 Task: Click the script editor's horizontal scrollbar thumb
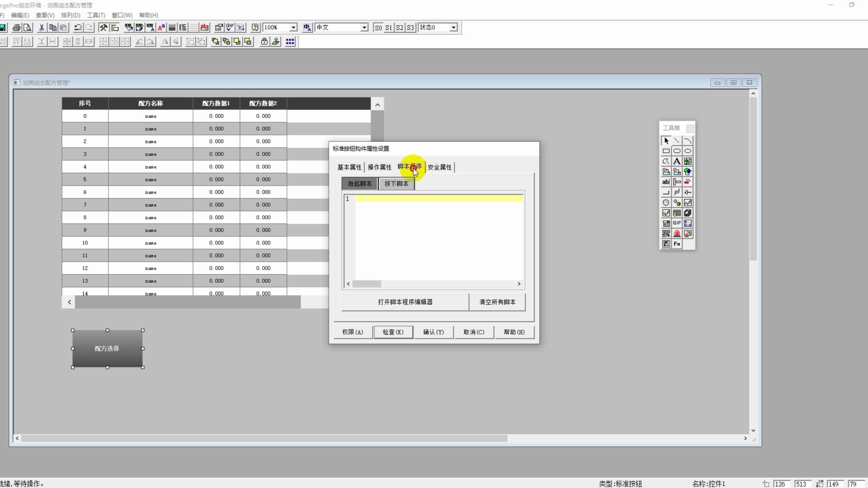point(367,284)
